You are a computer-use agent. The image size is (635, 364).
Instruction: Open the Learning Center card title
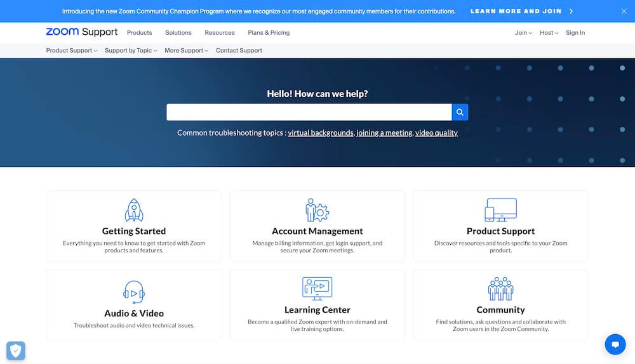tap(317, 309)
